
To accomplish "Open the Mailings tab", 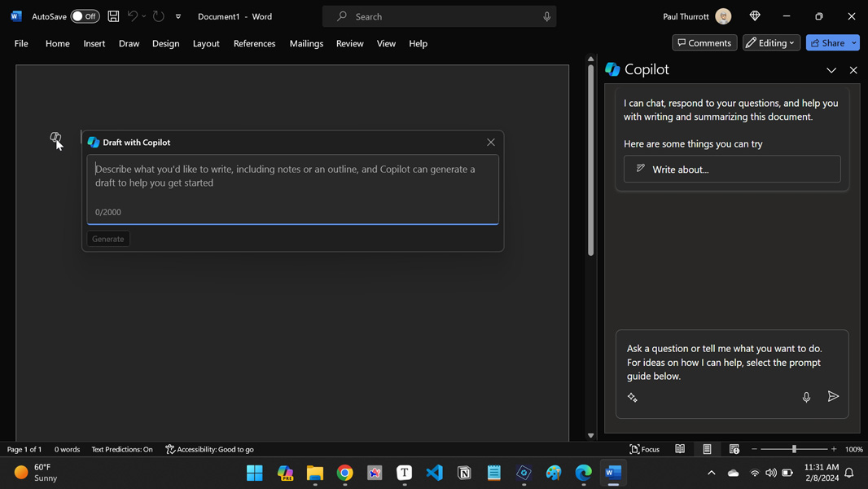I will [x=306, y=43].
